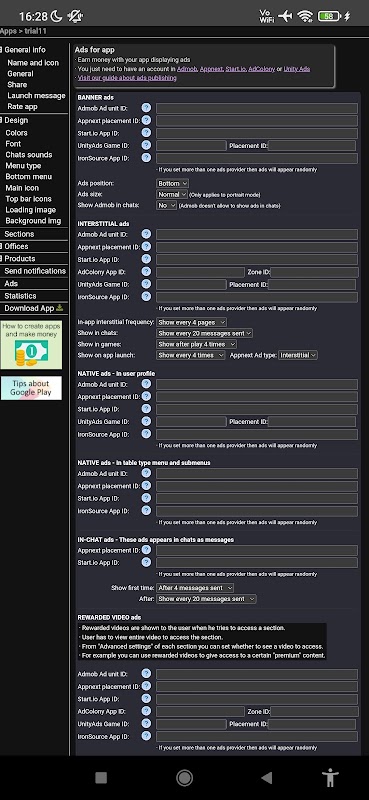This screenshot has width=369, height=800.
Task: Follow the Unity Ads link
Action: point(297,69)
